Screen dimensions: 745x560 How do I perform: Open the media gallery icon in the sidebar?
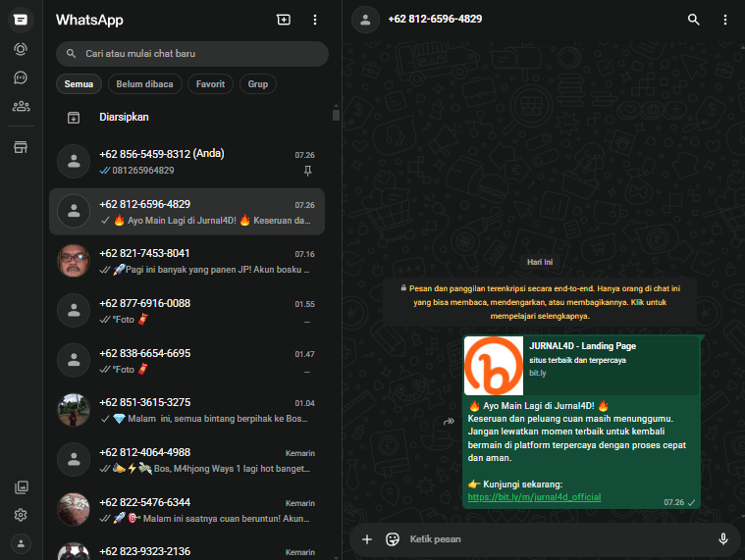pyautogui.click(x=22, y=486)
